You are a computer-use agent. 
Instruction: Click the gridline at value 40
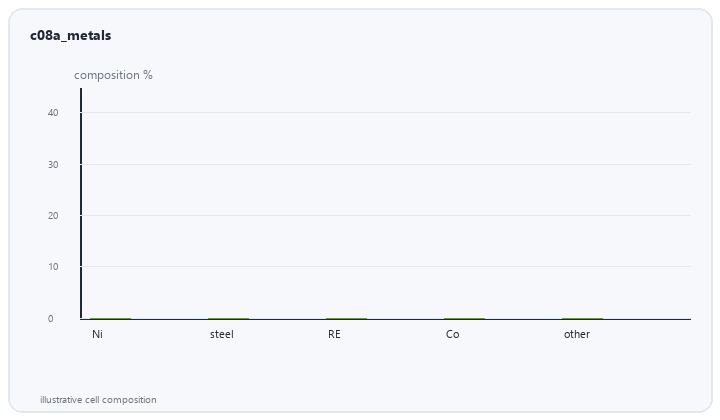click(386, 112)
